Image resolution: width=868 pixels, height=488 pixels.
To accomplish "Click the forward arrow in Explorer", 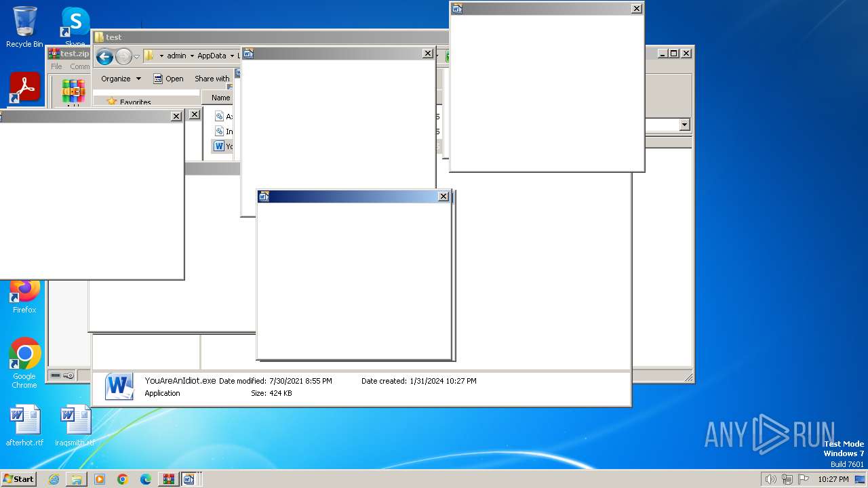I will pyautogui.click(x=123, y=56).
